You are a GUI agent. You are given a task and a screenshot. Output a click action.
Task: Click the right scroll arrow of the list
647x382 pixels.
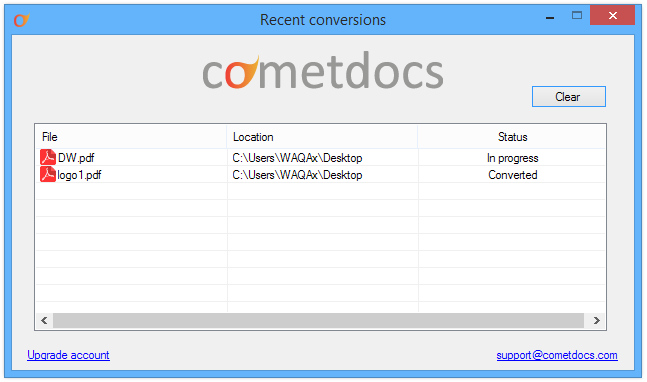coord(596,321)
